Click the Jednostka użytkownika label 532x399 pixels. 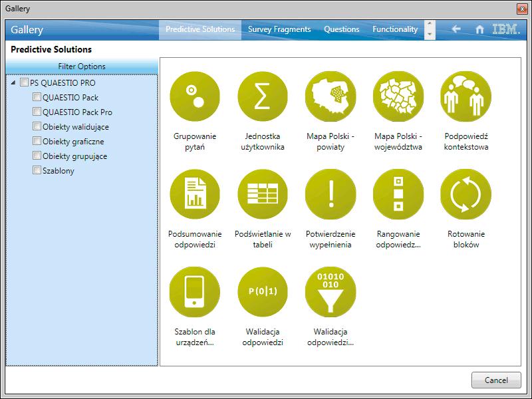click(x=263, y=142)
